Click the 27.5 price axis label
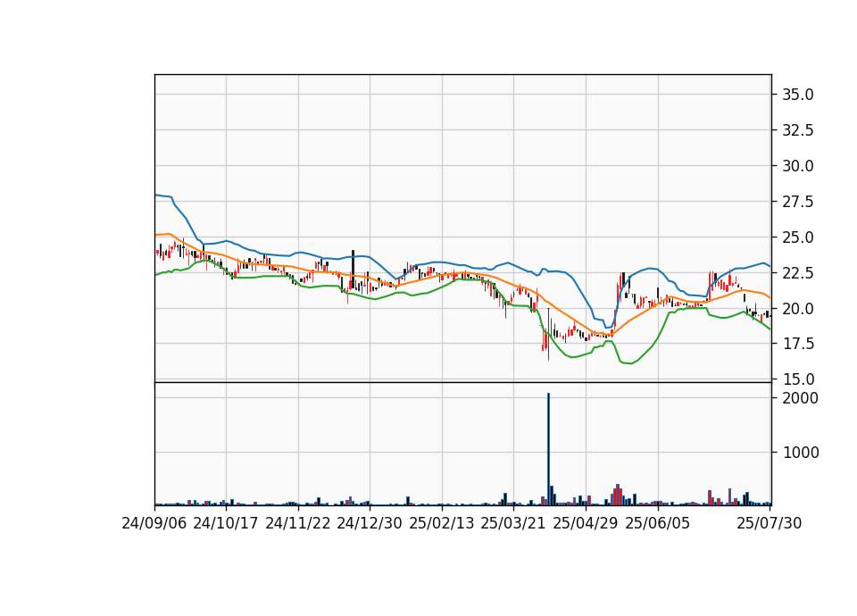Image resolution: width=857 pixels, height=616 pixels. (798, 203)
